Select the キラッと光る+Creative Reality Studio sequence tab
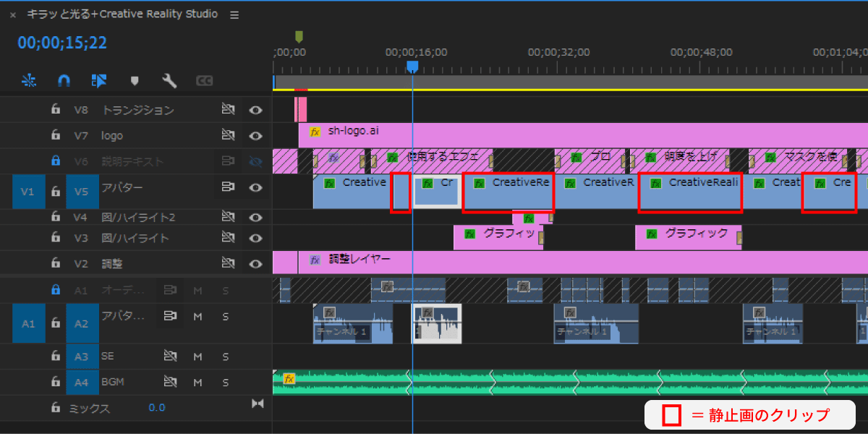This screenshot has height=434, width=868. point(122,14)
